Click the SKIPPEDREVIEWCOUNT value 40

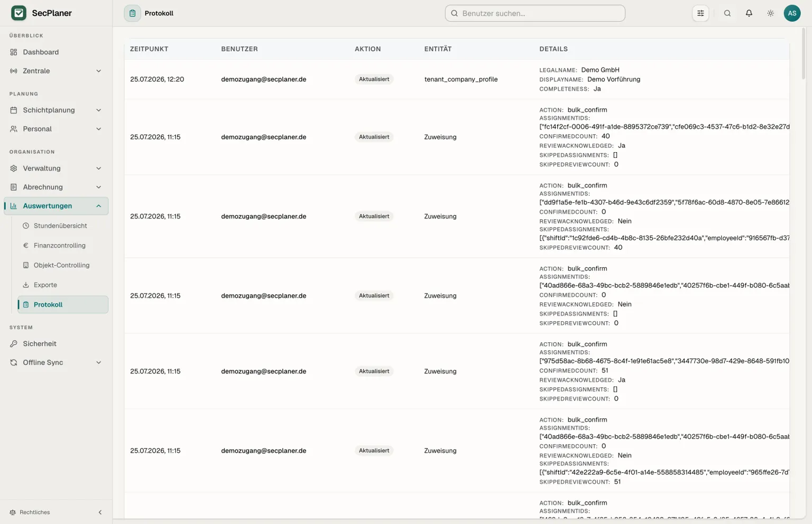click(x=618, y=248)
